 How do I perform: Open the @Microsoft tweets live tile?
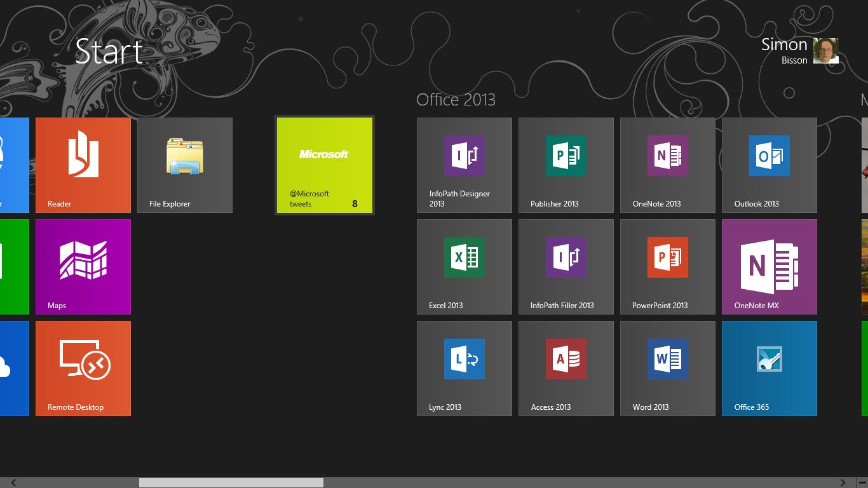point(325,165)
